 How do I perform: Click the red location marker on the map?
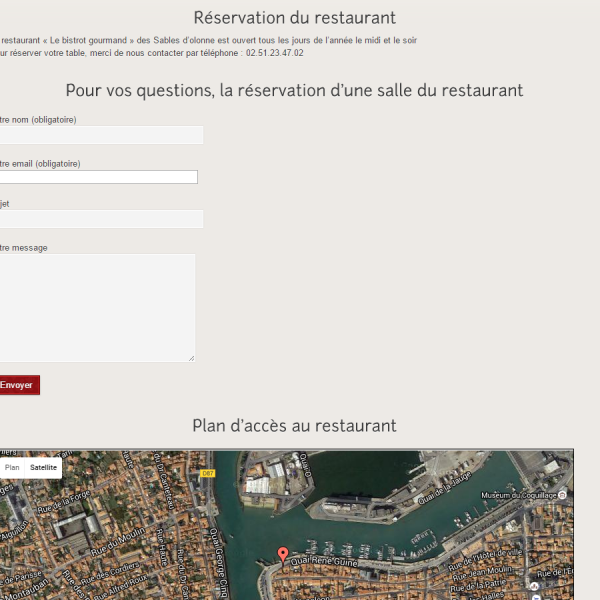click(x=283, y=554)
